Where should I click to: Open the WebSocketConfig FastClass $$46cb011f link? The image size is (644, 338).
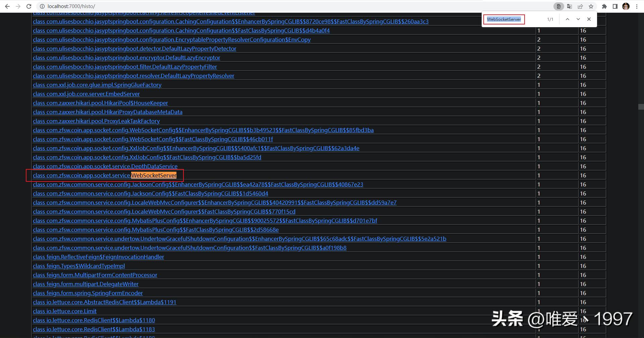point(153,139)
